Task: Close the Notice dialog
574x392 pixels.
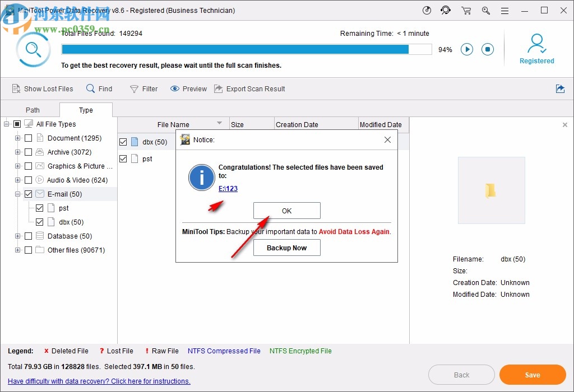Action: coord(388,139)
